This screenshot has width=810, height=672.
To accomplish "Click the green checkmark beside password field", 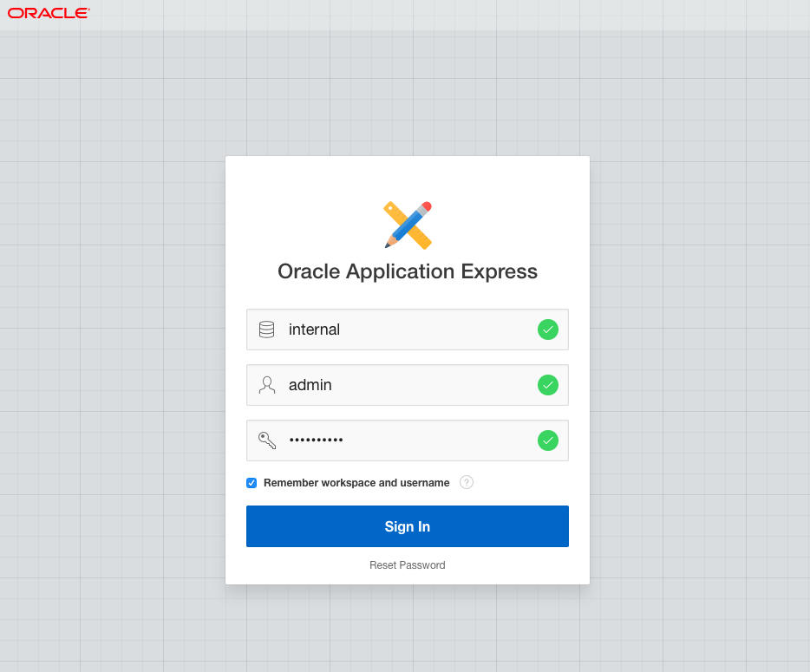I will (x=547, y=440).
